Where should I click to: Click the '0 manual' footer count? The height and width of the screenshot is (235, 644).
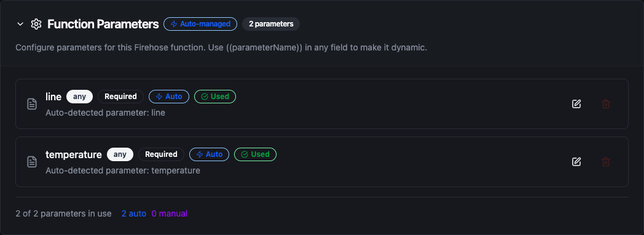[x=169, y=213]
